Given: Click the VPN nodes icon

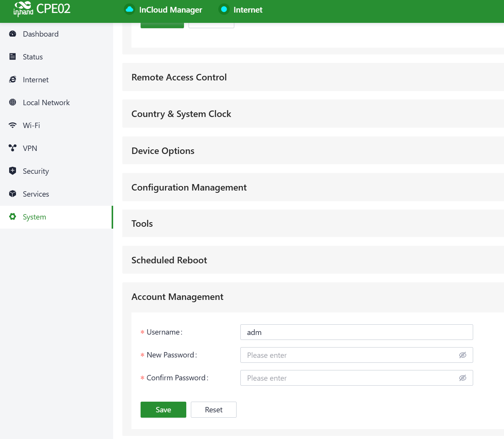Looking at the screenshot, I should pyautogui.click(x=13, y=148).
